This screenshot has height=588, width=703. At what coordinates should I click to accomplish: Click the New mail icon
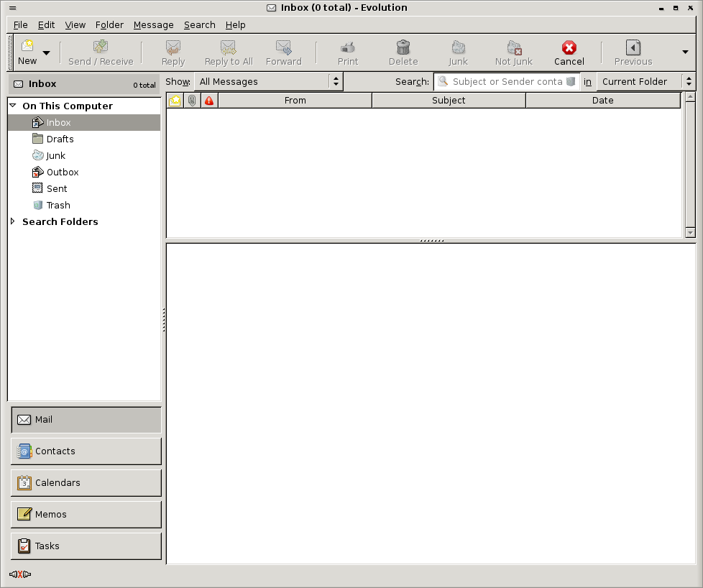pyautogui.click(x=27, y=47)
